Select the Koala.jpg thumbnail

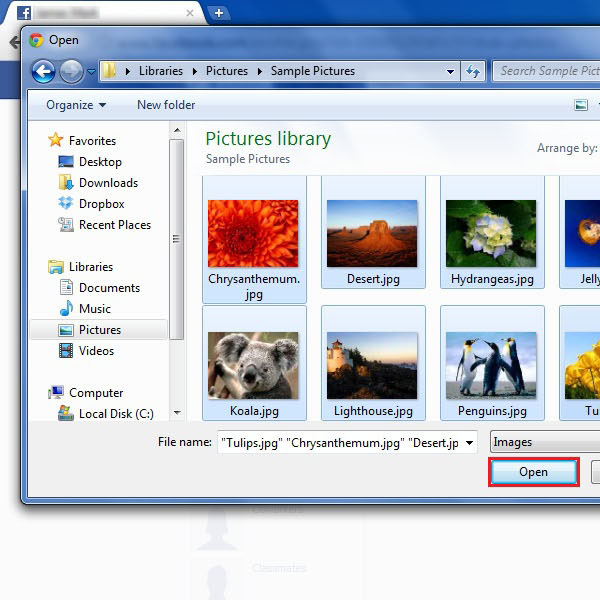254,363
